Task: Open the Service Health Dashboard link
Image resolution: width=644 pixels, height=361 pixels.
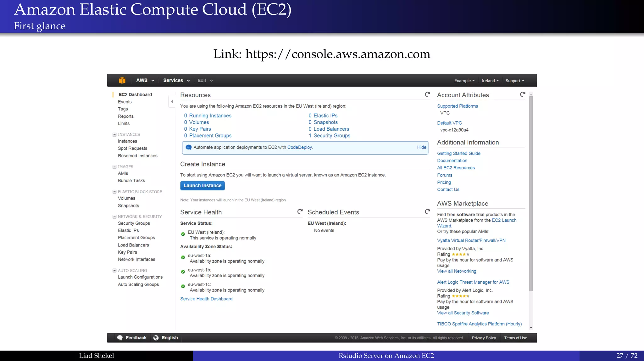Action: (206, 299)
